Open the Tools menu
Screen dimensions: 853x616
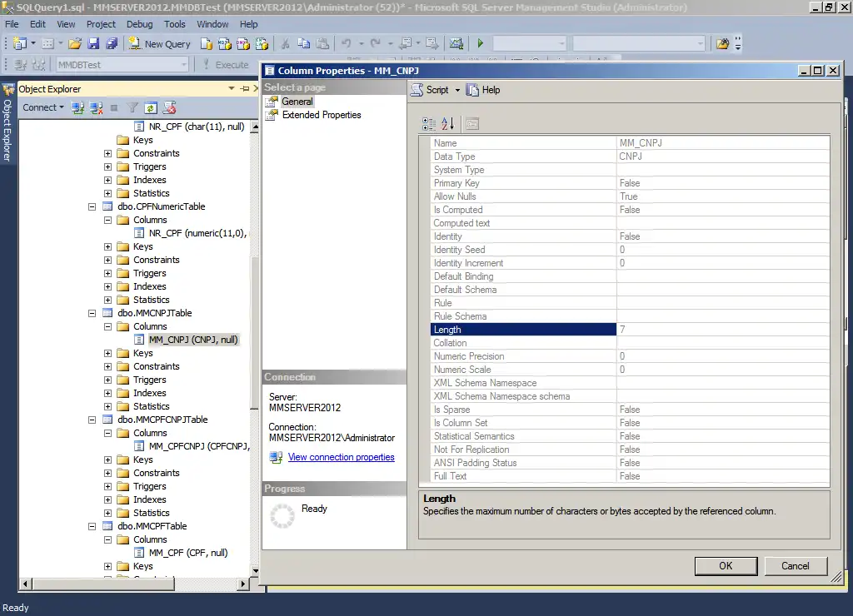(x=175, y=24)
